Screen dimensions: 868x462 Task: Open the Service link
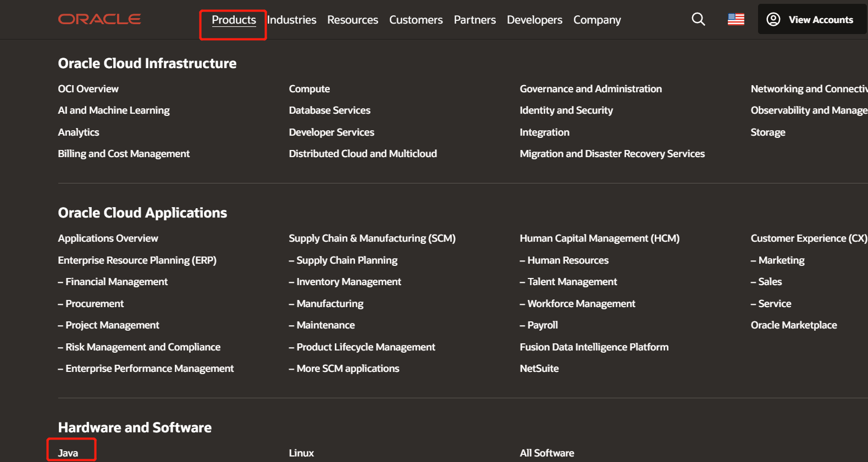click(771, 304)
